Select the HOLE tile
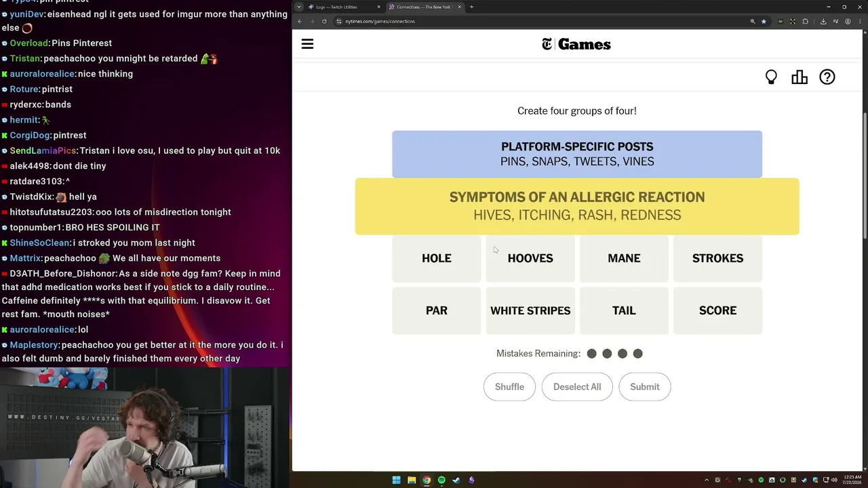The height and width of the screenshot is (488, 868). 437,258
